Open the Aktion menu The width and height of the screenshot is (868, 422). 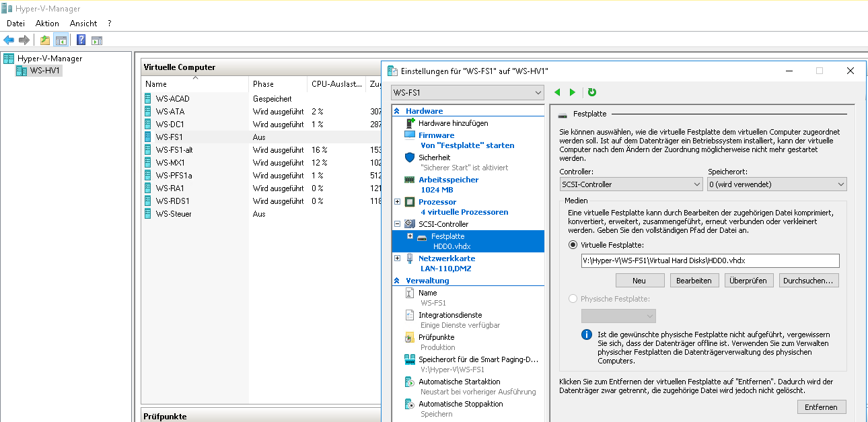click(x=48, y=24)
